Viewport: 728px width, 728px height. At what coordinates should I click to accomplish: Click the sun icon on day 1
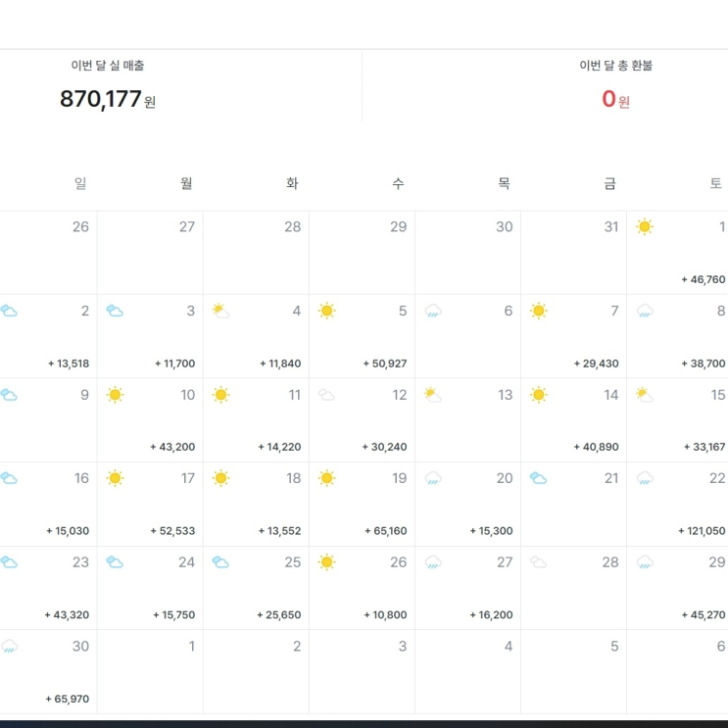pyautogui.click(x=644, y=227)
